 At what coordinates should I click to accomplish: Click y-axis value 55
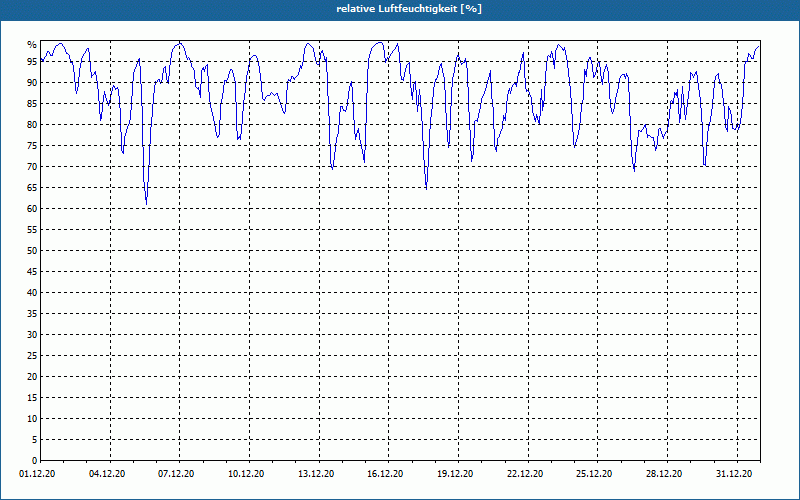click(32, 230)
